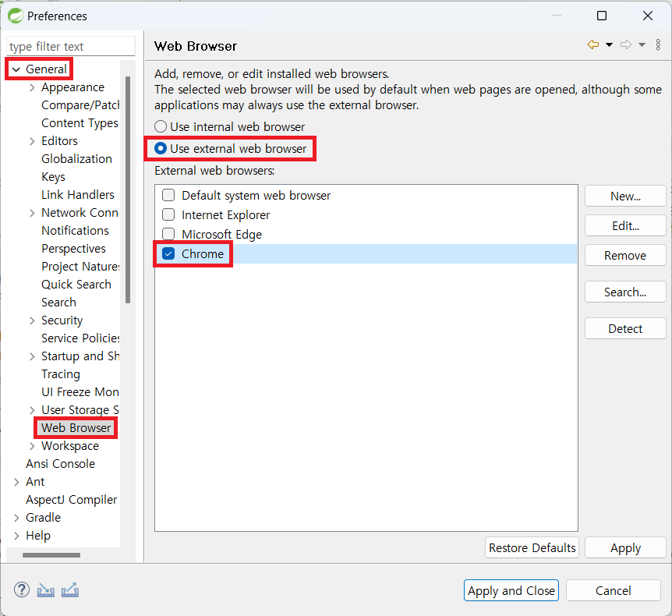
Task: Click the type filter text field
Action: 71,46
